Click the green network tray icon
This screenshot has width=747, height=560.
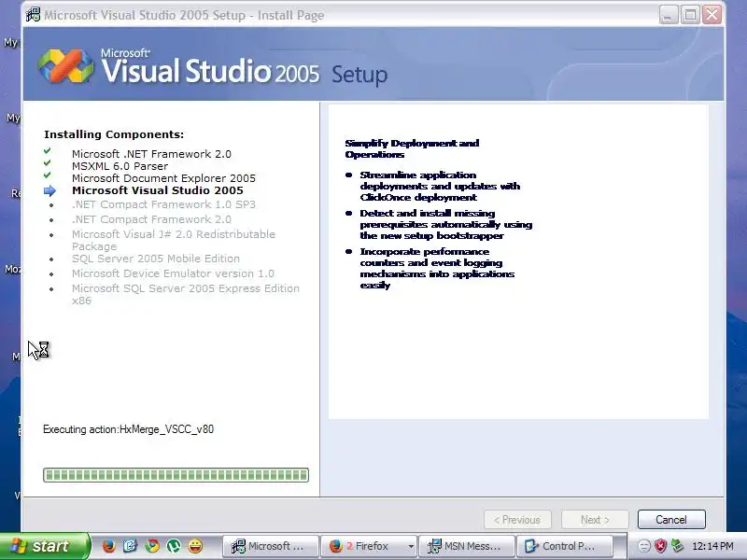tap(676, 546)
